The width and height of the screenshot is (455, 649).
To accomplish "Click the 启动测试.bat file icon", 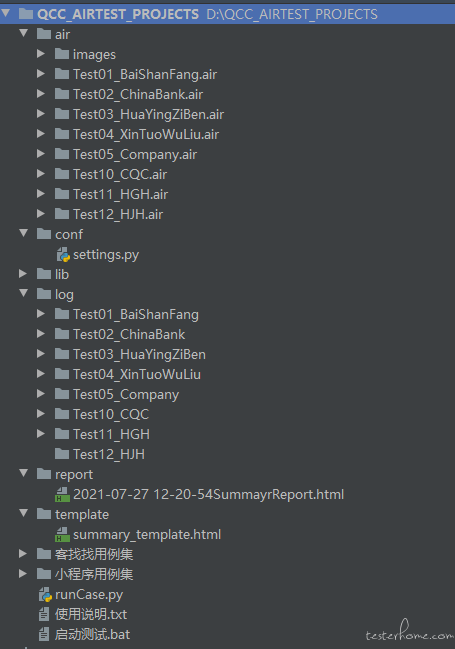I will pos(44,634).
